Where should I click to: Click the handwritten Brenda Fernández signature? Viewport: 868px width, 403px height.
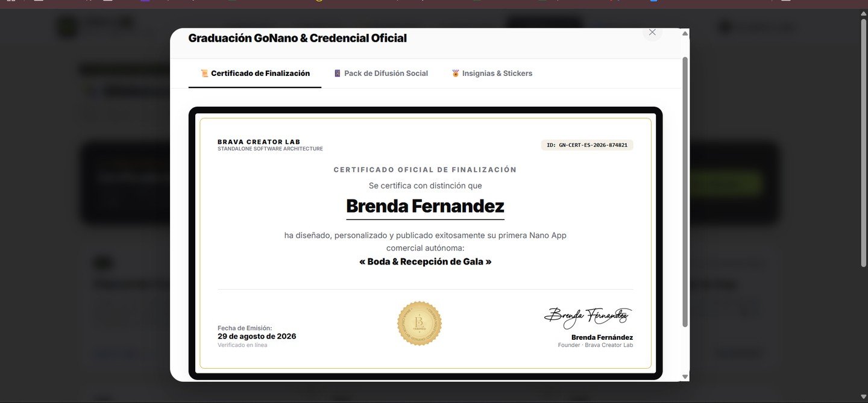[x=588, y=316]
